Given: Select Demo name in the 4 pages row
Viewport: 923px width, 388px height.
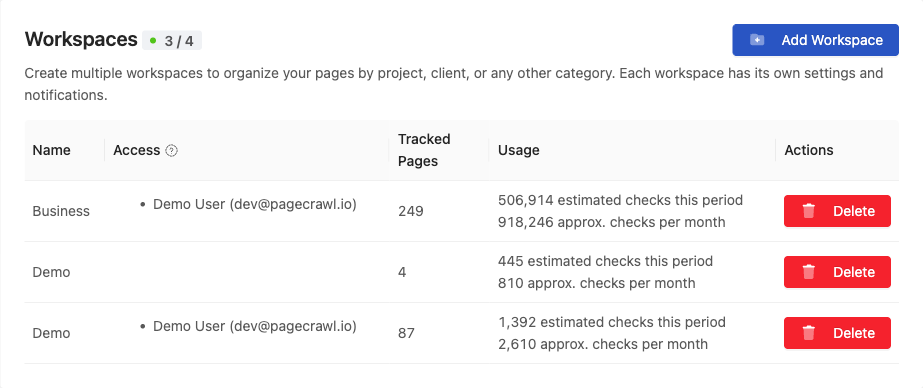Looking at the screenshot, I should tap(51, 273).
